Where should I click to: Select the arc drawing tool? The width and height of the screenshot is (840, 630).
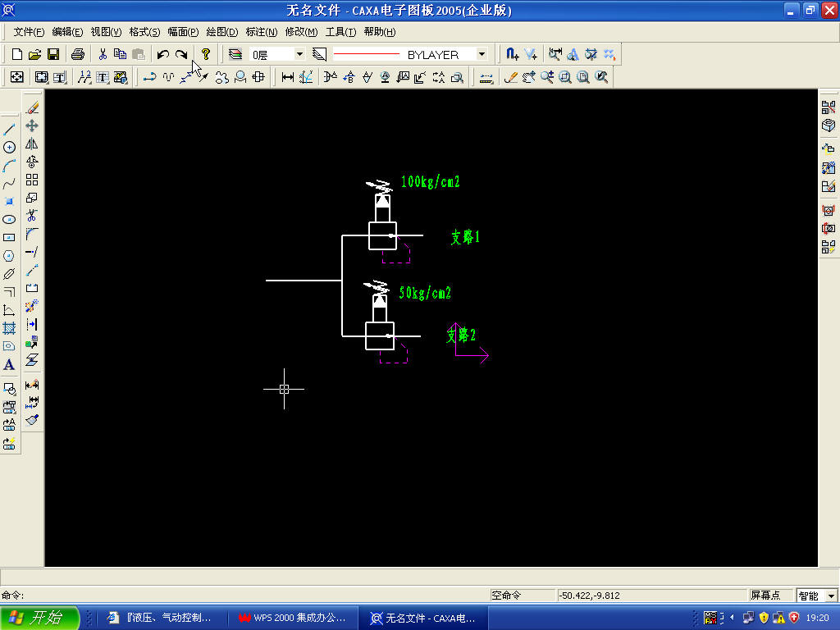pos(9,166)
